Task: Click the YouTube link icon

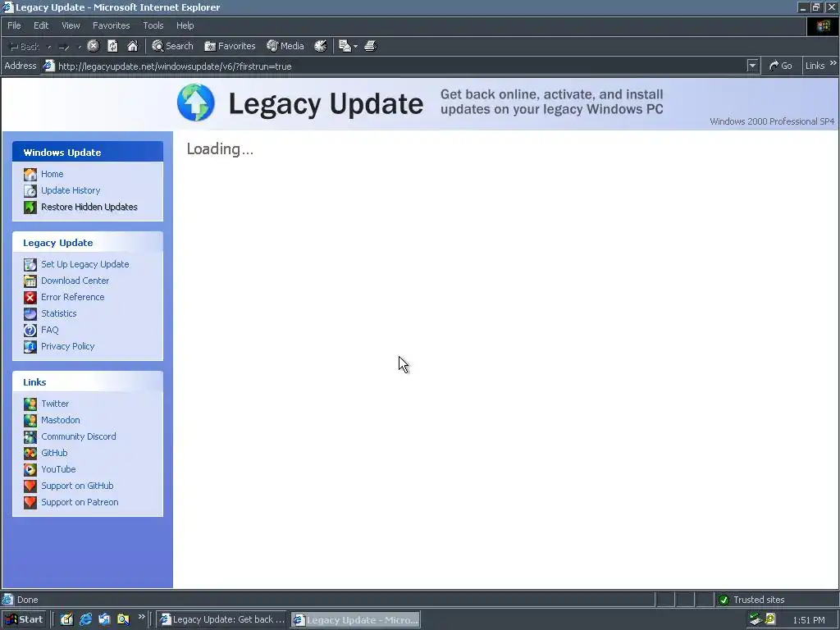Action: [x=30, y=470]
